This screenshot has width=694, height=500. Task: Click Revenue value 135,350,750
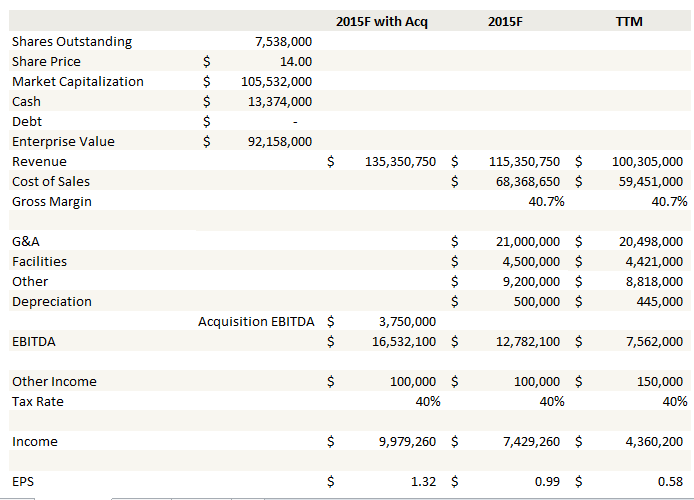398,161
